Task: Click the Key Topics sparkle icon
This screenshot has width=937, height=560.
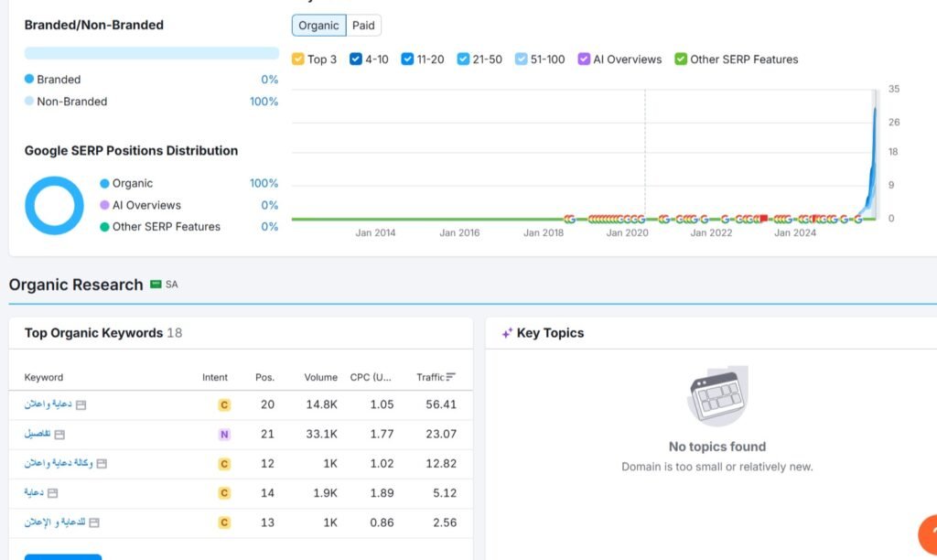Action: point(506,333)
